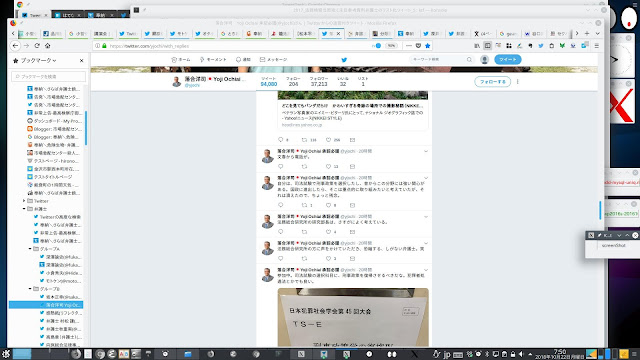
Task: Click the jp keyboard layout indicator
Action: (447, 354)
